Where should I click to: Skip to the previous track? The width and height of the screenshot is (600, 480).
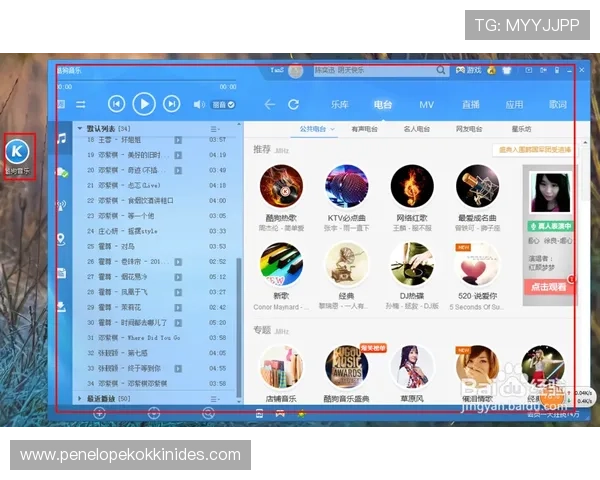coord(116,103)
